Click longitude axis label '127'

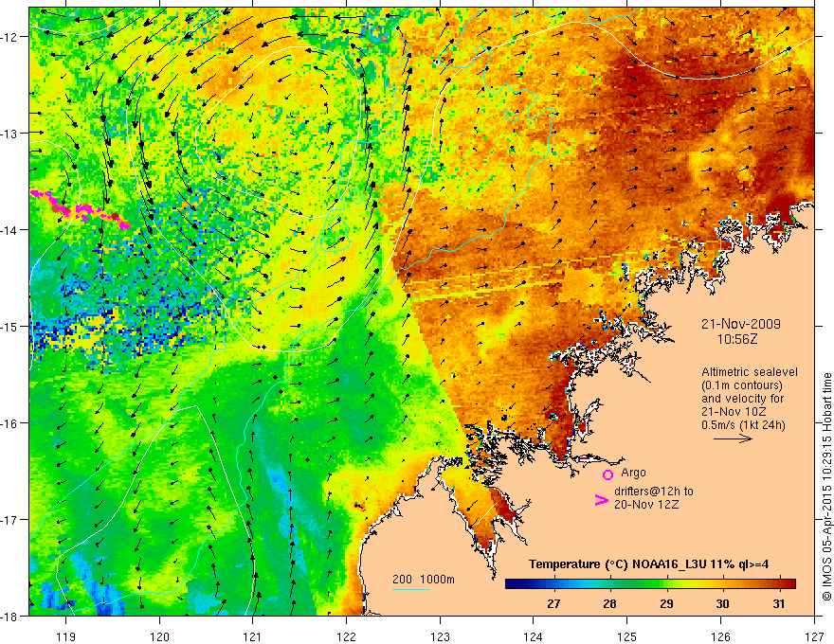pyautogui.click(x=814, y=636)
